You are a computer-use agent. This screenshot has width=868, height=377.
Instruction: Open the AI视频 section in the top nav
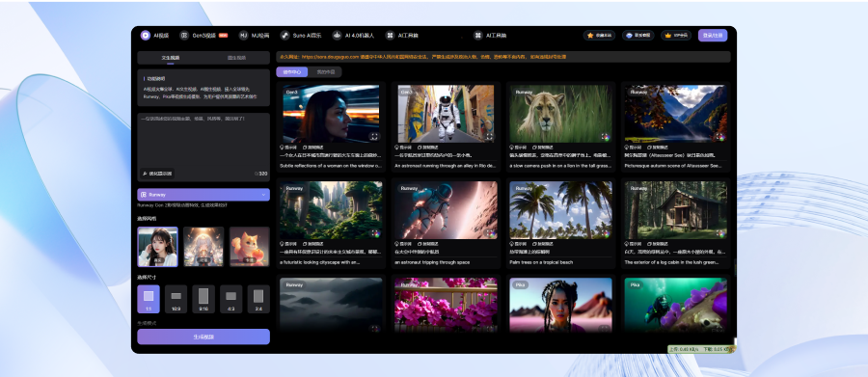click(x=154, y=36)
